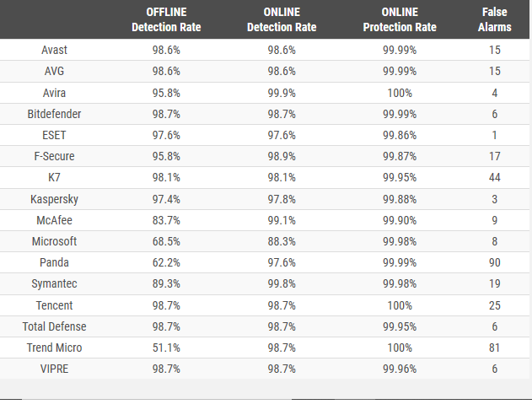Viewport: 532px width, 415px height.
Task: Select the Avast row label
Action: (x=55, y=51)
